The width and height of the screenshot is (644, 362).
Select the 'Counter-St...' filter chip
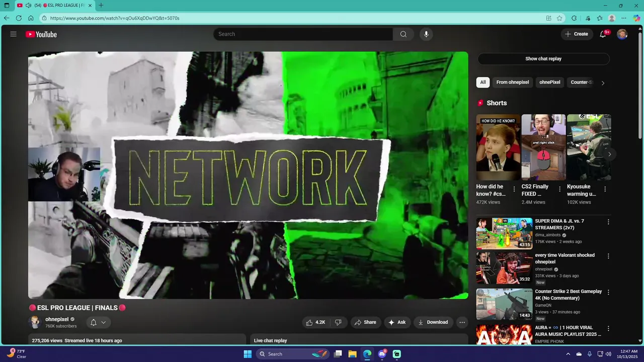(582, 82)
